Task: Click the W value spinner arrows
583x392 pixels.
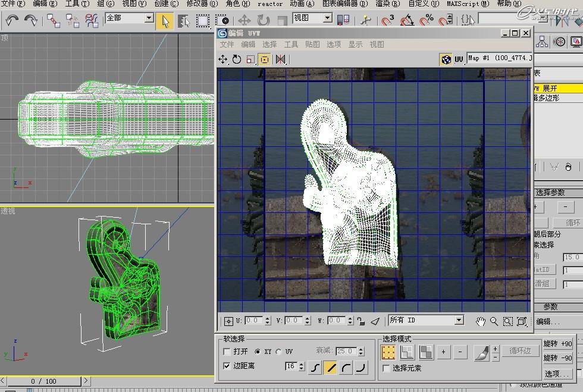Action: tap(350, 321)
